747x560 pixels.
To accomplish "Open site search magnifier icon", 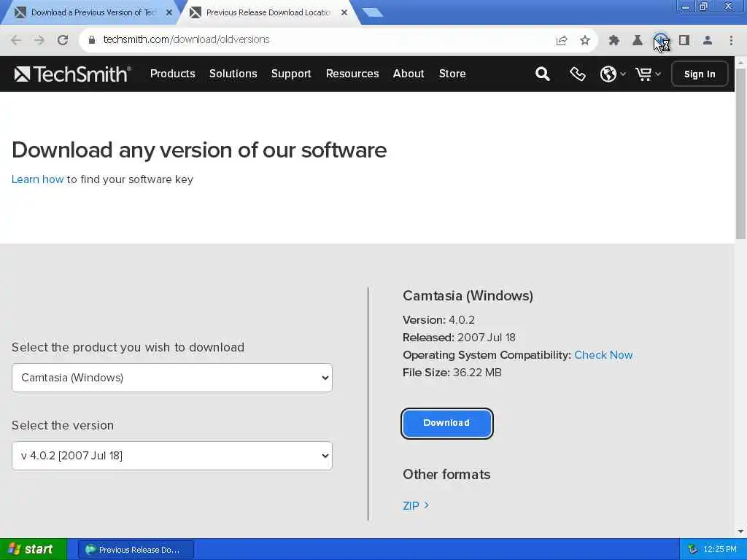I will (542, 74).
